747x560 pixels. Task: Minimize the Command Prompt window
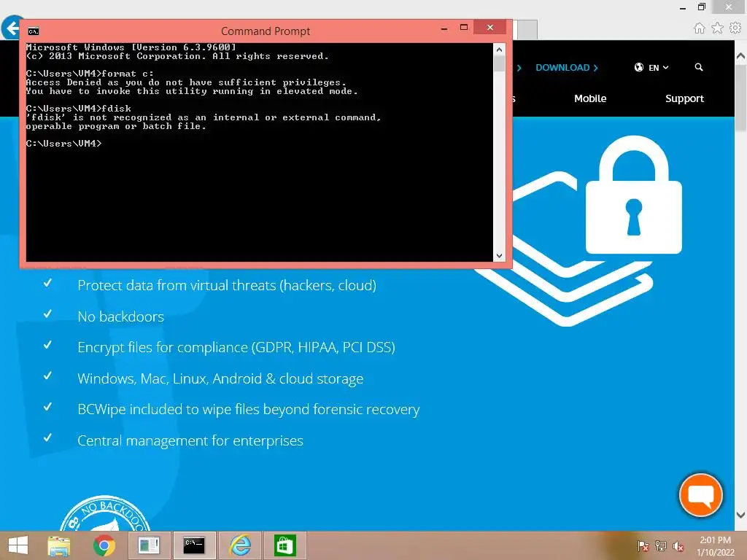pos(444,28)
